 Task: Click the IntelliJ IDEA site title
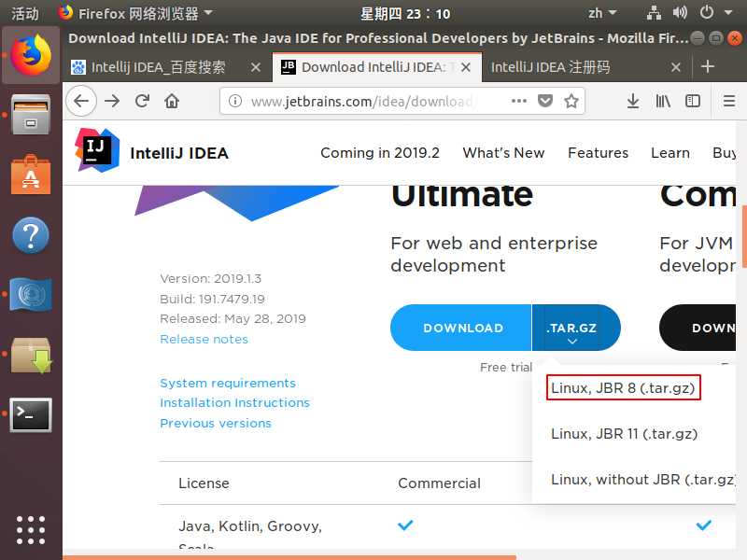pyautogui.click(x=179, y=153)
